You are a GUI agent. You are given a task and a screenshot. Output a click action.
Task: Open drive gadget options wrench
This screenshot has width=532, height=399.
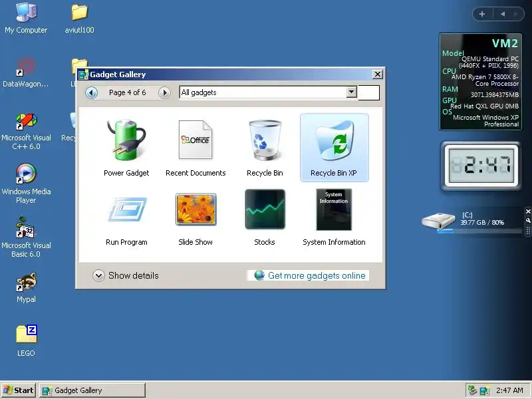pos(528,220)
